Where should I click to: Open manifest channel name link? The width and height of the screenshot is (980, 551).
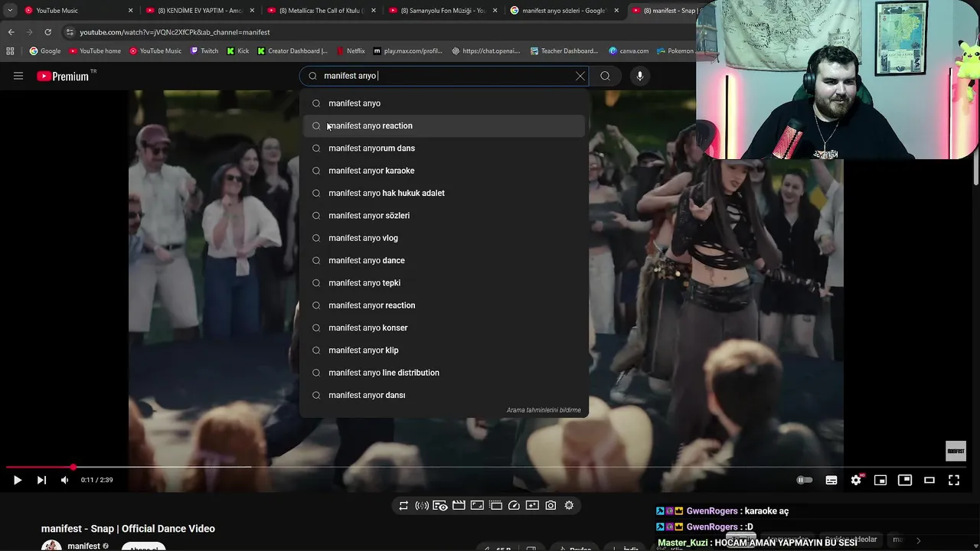[83, 546]
